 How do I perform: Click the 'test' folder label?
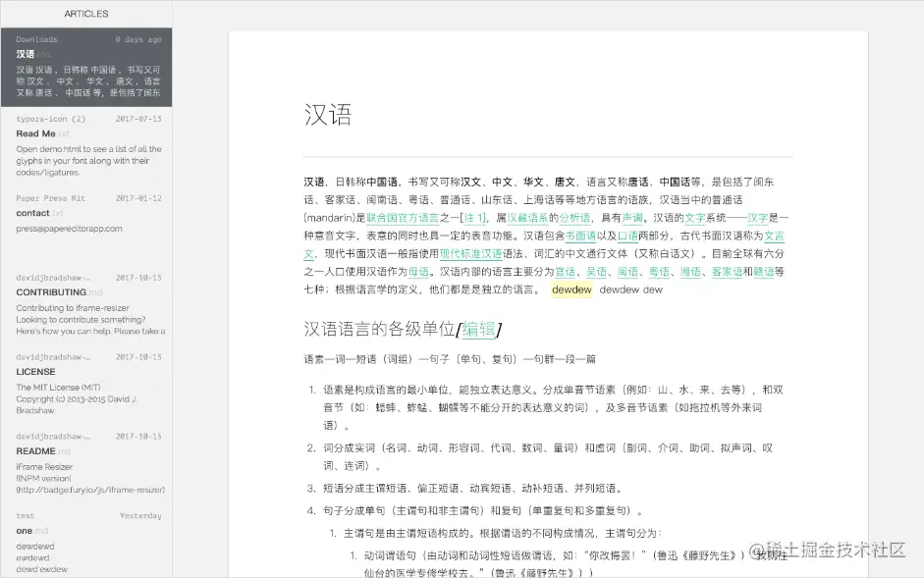(x=26, y=516)
